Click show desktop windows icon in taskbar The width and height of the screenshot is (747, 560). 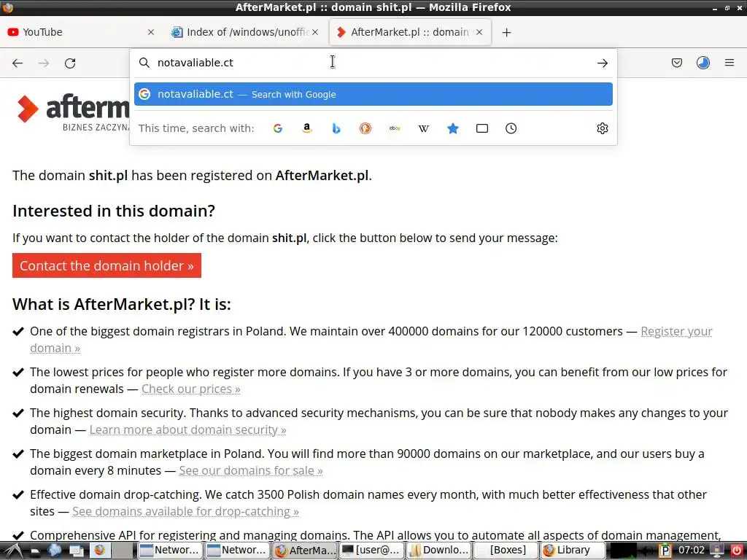pyautogui.click(x=76, y=551)
